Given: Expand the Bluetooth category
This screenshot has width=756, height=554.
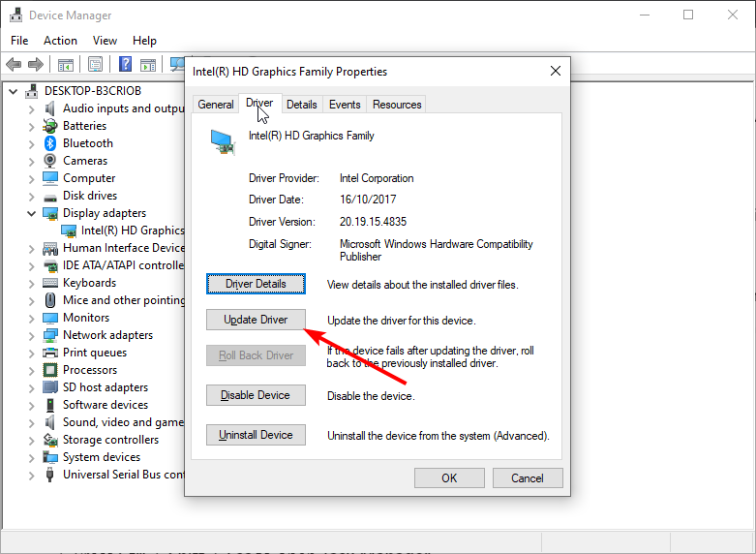Looking at the screenshot, I should (x=32, y=143).
